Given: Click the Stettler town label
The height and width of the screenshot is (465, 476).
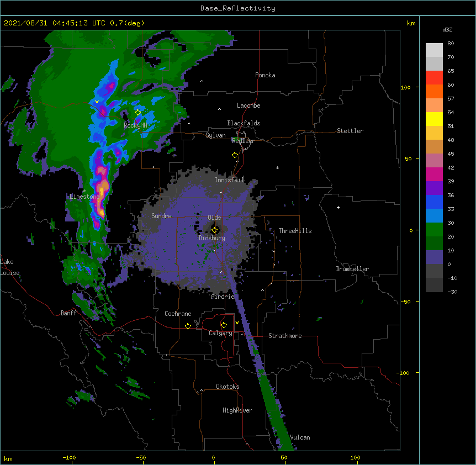Looking at the screenshot, I should [350, 131].
